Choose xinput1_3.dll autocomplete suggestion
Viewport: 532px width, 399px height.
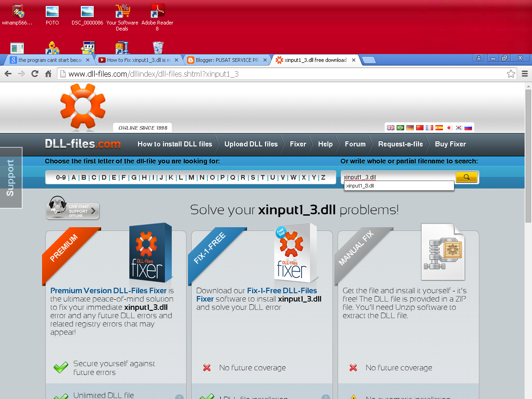click(399, 186)
